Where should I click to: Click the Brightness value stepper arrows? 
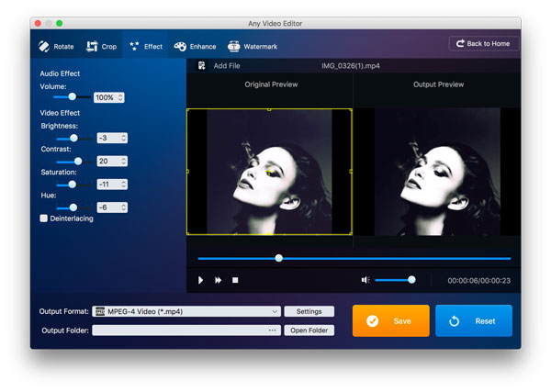click(x=123, y=139)
